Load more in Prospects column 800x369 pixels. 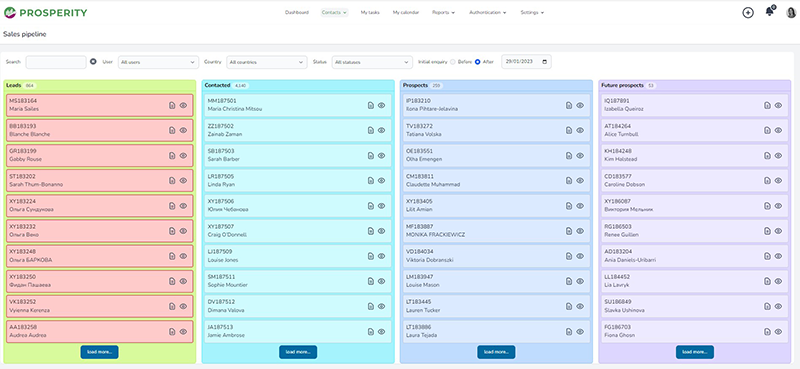tap(496, 352)
